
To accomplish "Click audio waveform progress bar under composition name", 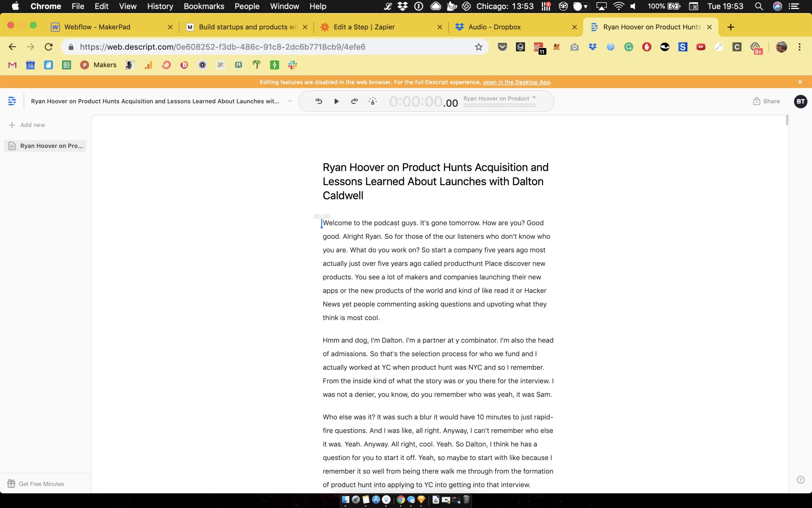I will click(499, 105).
